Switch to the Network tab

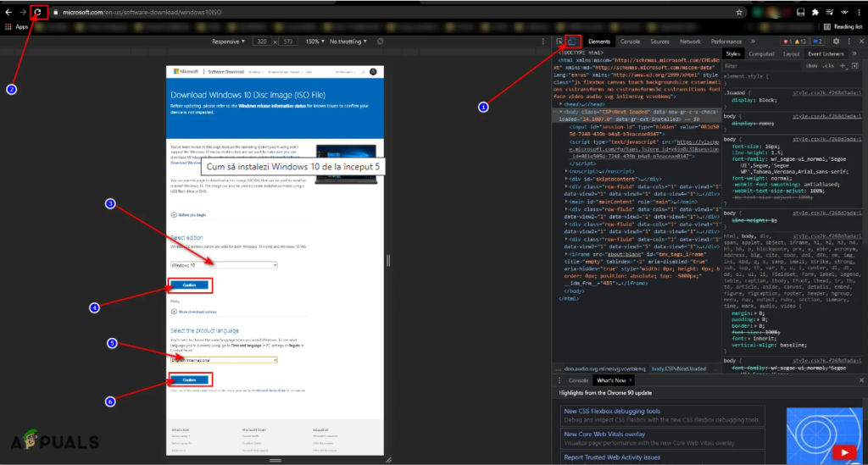click(690, 41)
